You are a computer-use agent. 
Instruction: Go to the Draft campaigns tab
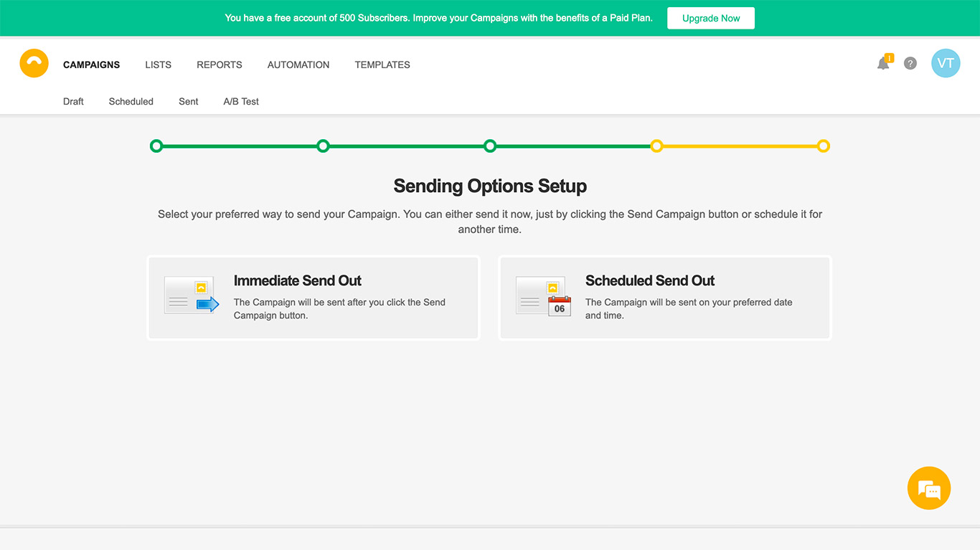click(73, 101)
